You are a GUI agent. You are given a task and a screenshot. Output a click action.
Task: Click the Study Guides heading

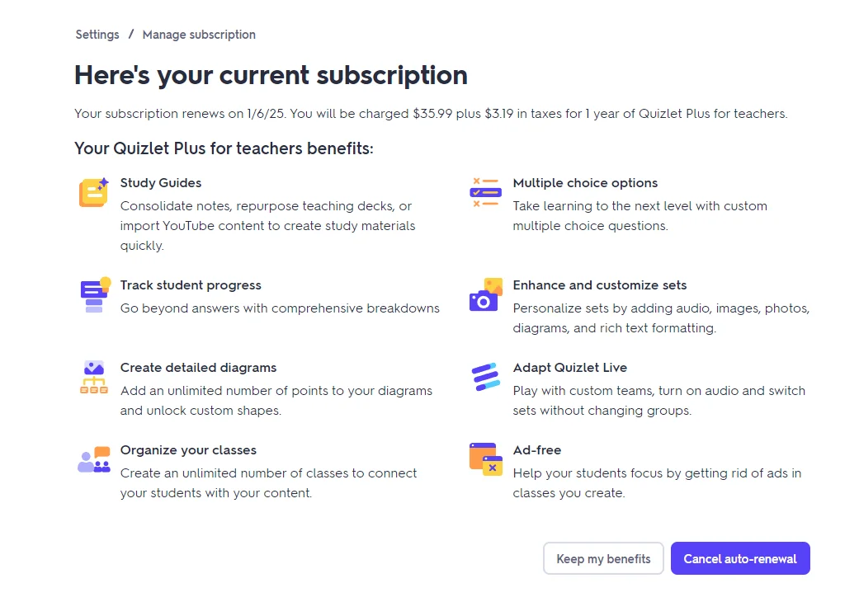tap(161, 183)
